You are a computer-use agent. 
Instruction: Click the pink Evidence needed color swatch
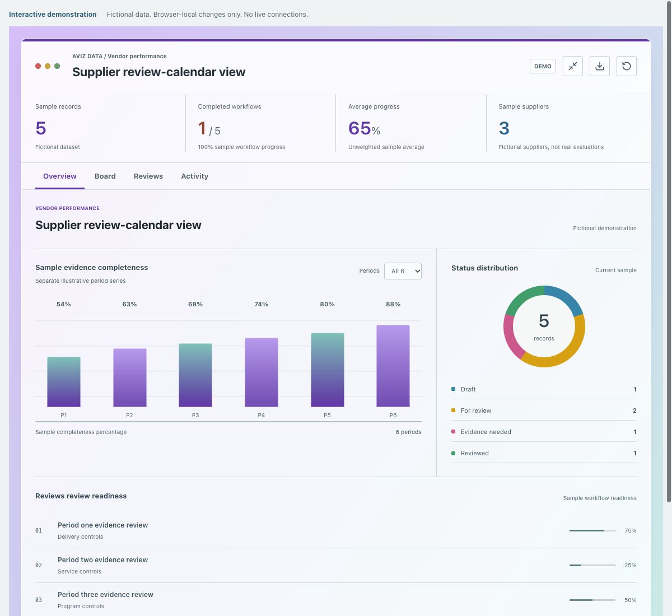coord(453,431)
